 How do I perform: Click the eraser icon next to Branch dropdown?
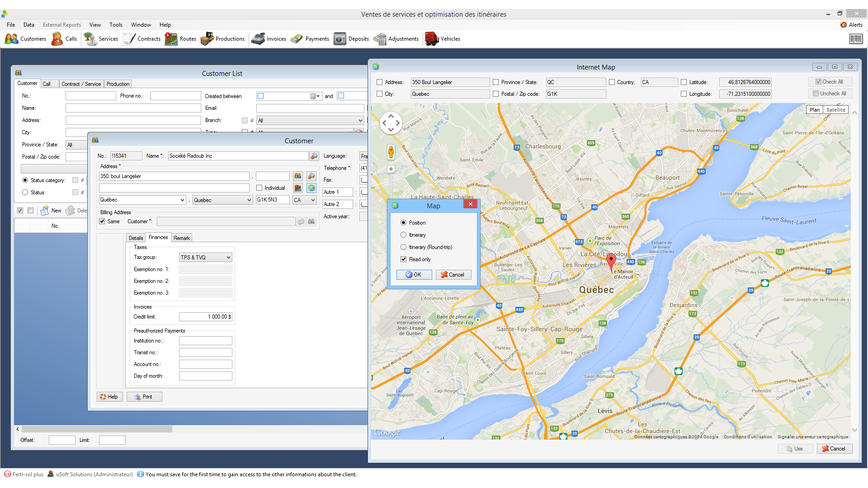tap(359, 131)
